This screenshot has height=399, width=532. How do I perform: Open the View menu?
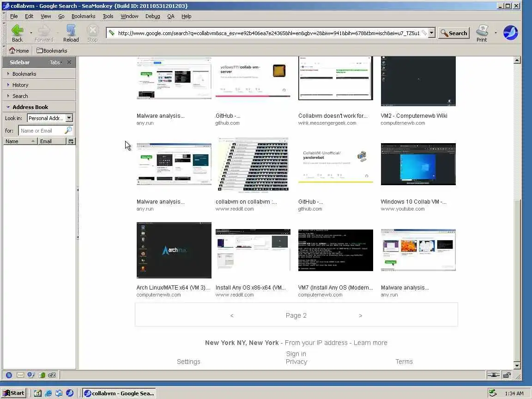tap(46, 16)
